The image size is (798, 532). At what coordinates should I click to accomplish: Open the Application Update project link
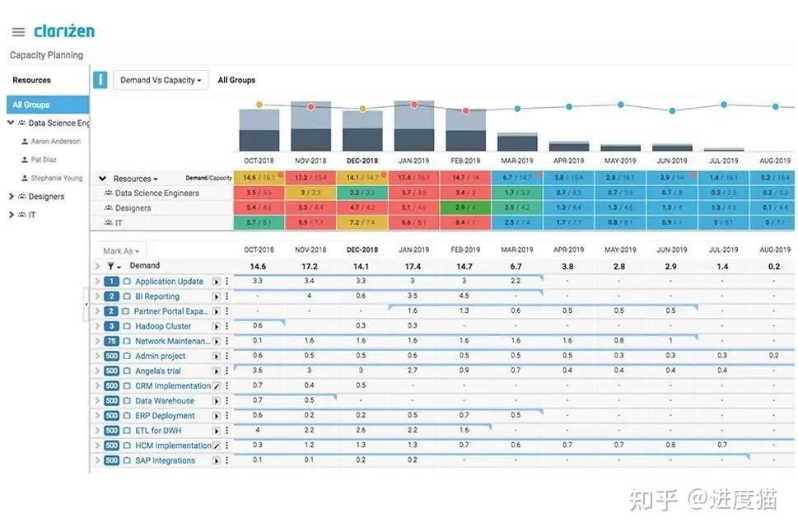coord(169,282)
